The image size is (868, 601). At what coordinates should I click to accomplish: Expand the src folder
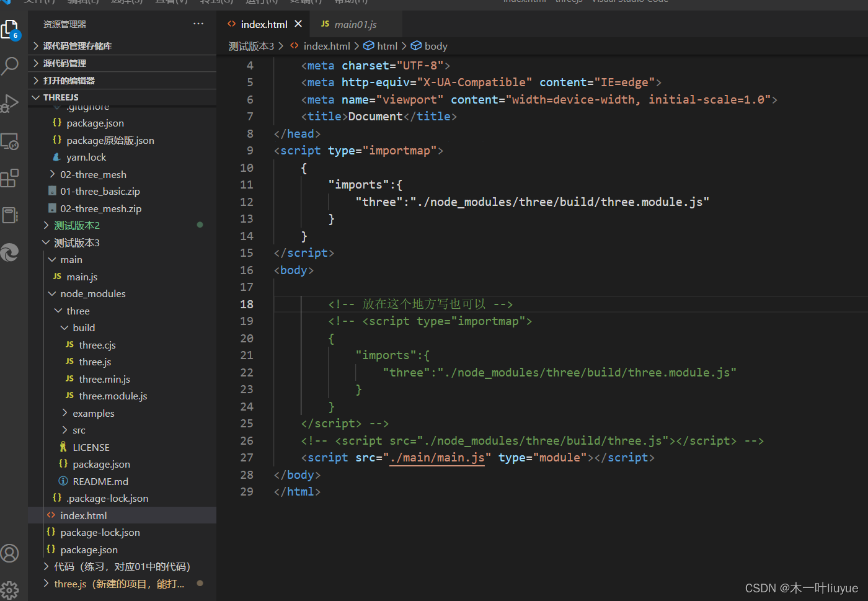tap(122, 430)
